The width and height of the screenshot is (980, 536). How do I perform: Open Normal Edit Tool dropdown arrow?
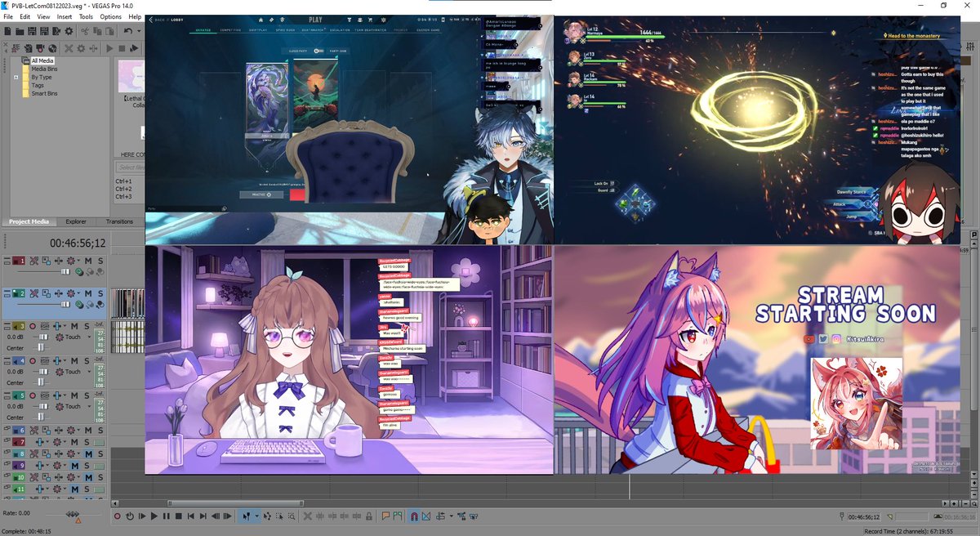[x=256, y=516]
